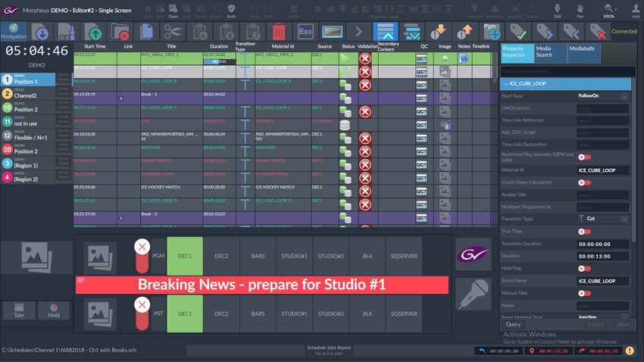Switch to the Media Search tab

tap(550, 53)
